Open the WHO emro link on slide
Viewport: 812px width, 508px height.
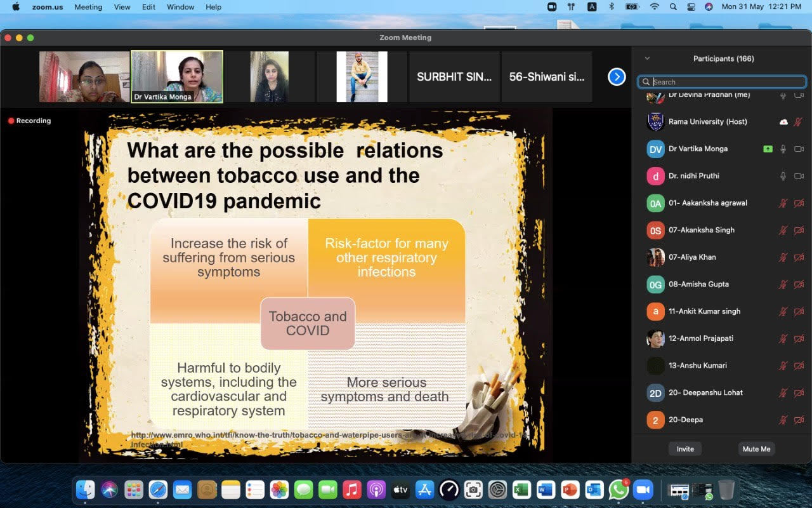pyautogui.click(x=327, y=439)
